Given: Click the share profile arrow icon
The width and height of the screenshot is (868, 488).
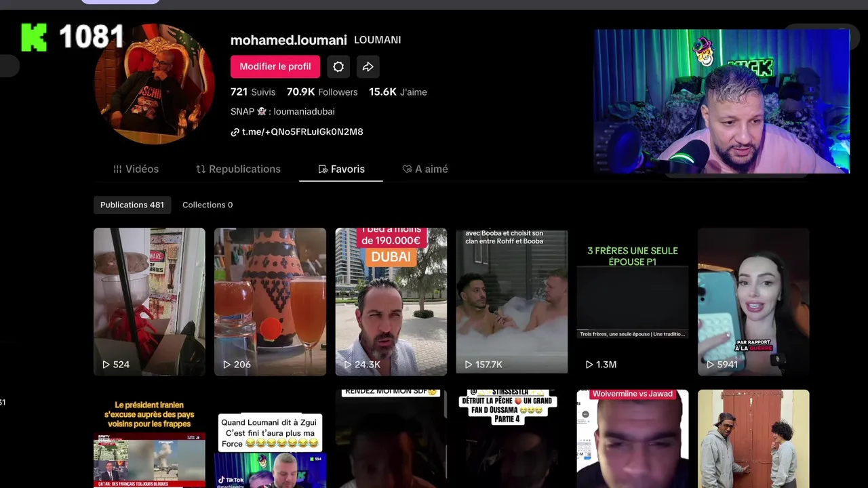Looking at the screenshot, I should pyautogui.click(x=368, y=66).
